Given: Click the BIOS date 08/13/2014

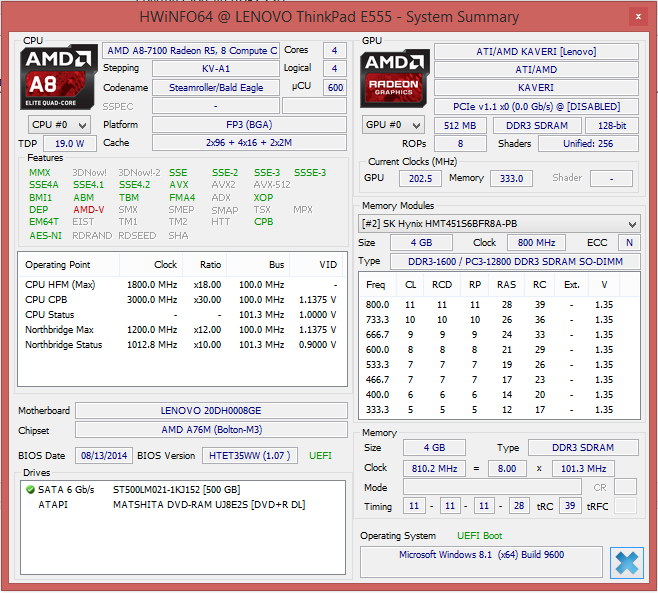Looking at the screenshot, I should (x=104, y=456).
